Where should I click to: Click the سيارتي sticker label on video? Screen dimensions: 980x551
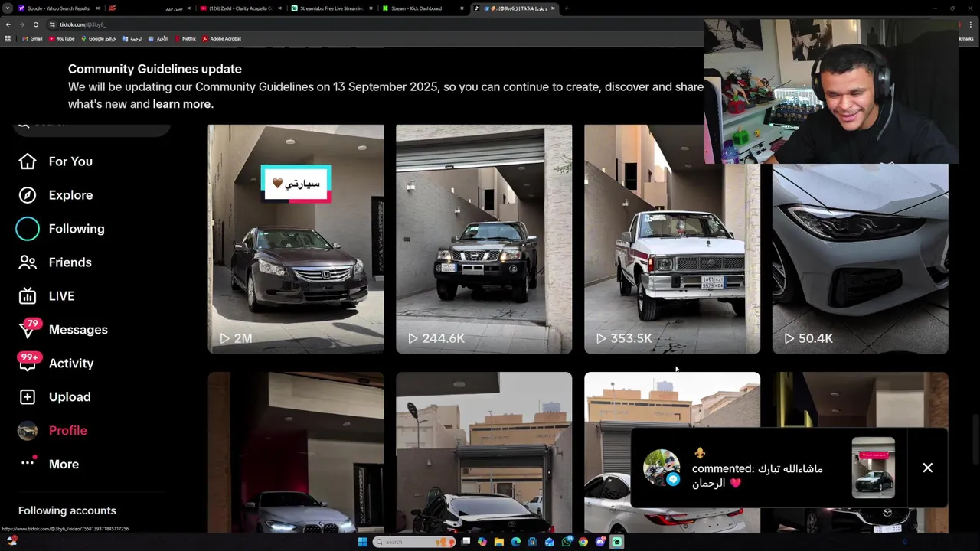coord(296,184)
